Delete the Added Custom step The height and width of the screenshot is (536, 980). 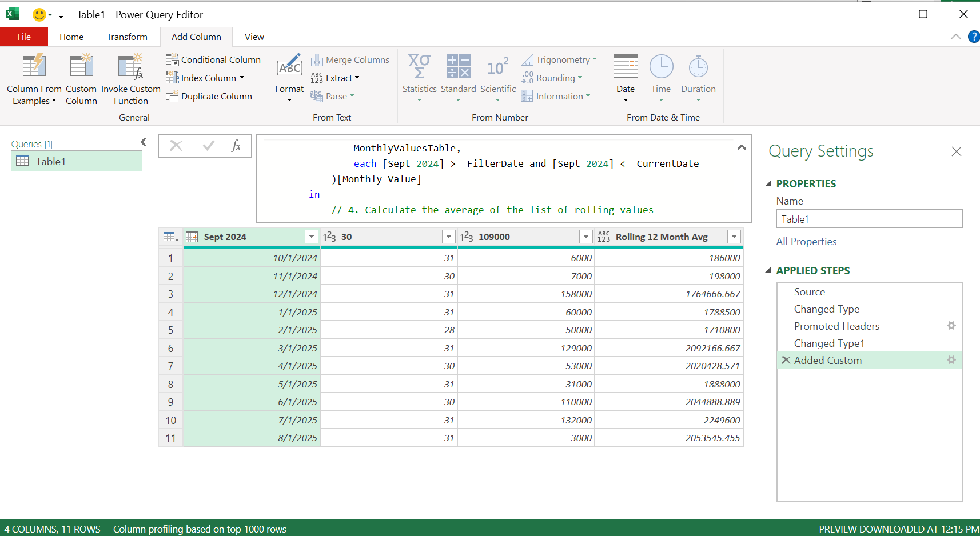click(x=786, y=360)
